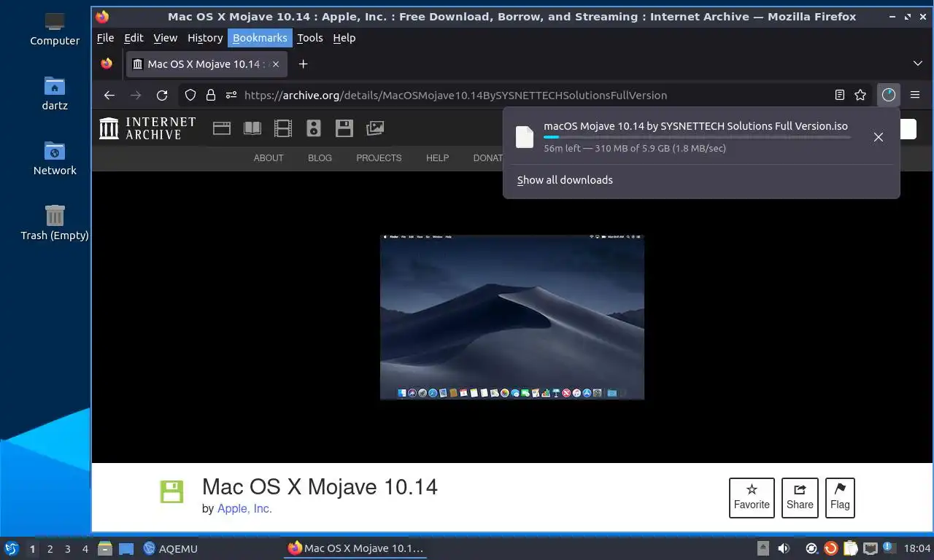The image size is (934, 560).
Task: Switch to workspace 2
Action: click(50, 549)
